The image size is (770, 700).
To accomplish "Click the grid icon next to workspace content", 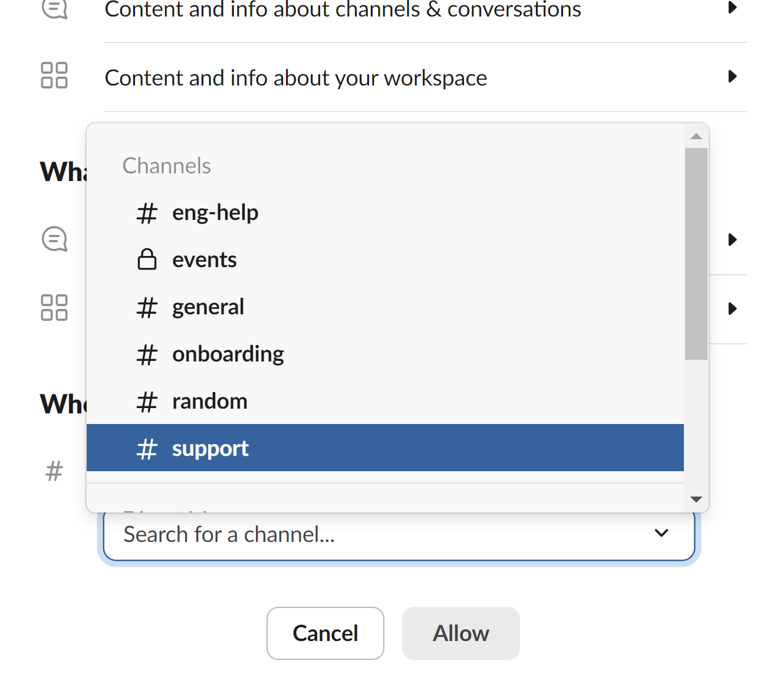I will click(x=54, y=75).
